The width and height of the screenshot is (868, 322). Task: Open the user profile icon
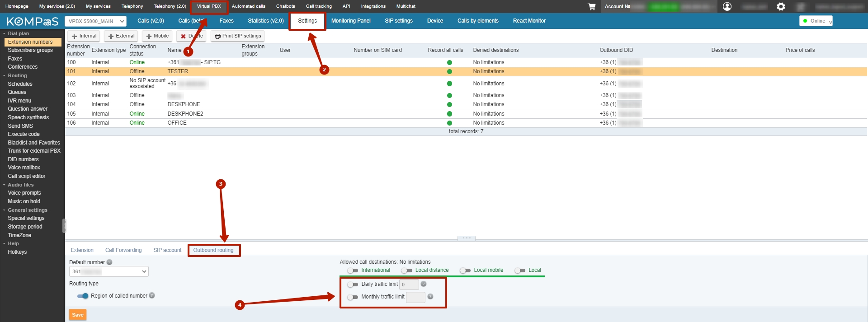coord(727,6)
